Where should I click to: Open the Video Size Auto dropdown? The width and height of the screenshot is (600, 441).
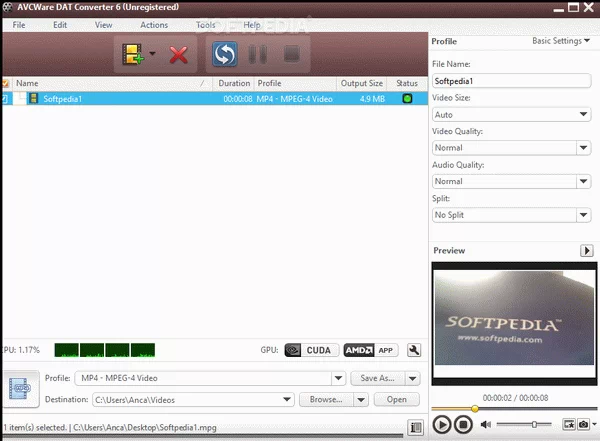click(x=512, y=114)
